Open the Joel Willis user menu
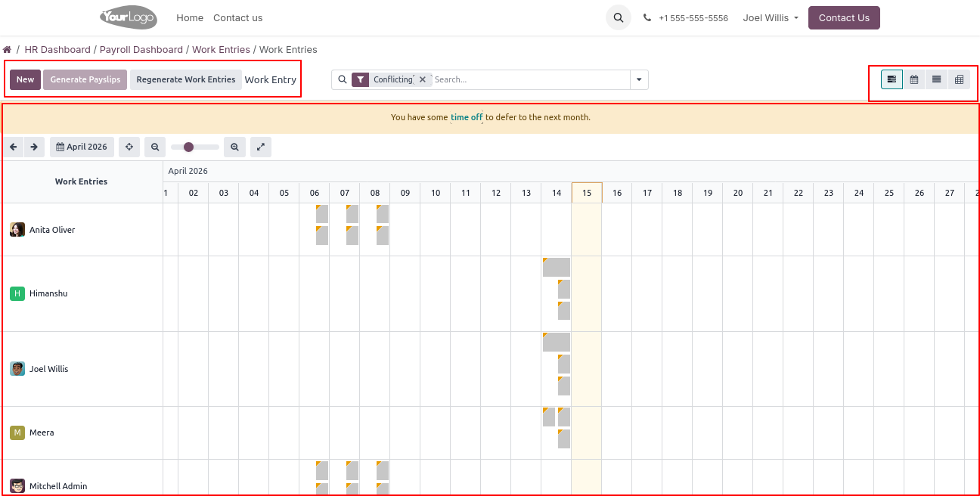 point(771,18)
